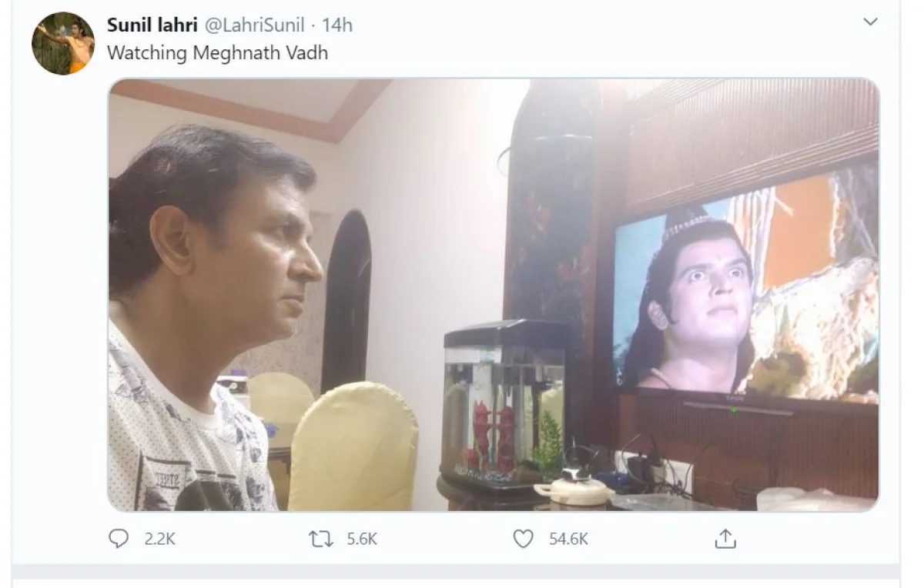This screenshot has width=924, height=588.
Task: Click the reply speech bubble icon
Action: coord(119,539)
